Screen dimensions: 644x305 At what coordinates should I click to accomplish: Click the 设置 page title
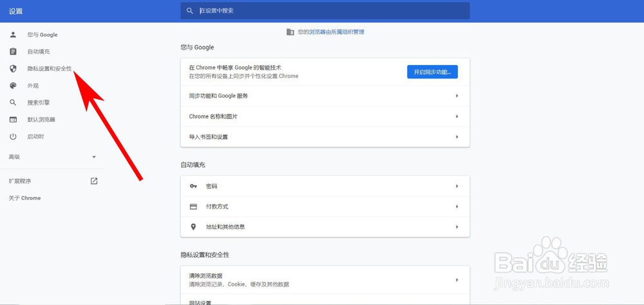[x=16, y=12]
